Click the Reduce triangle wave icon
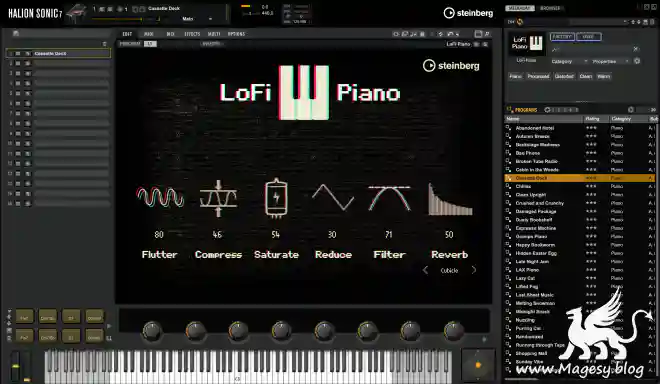 pyautogui.click(x=333, y=197)
